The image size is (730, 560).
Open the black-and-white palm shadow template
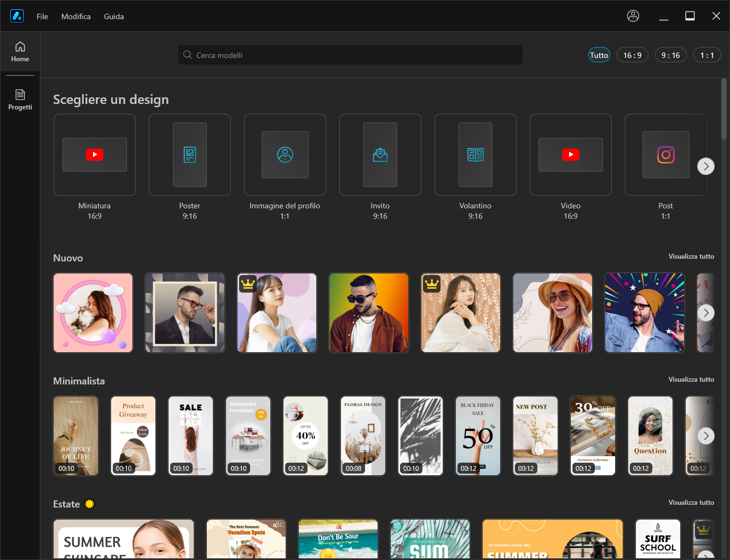pyautogui.click(x=421, y=436)
